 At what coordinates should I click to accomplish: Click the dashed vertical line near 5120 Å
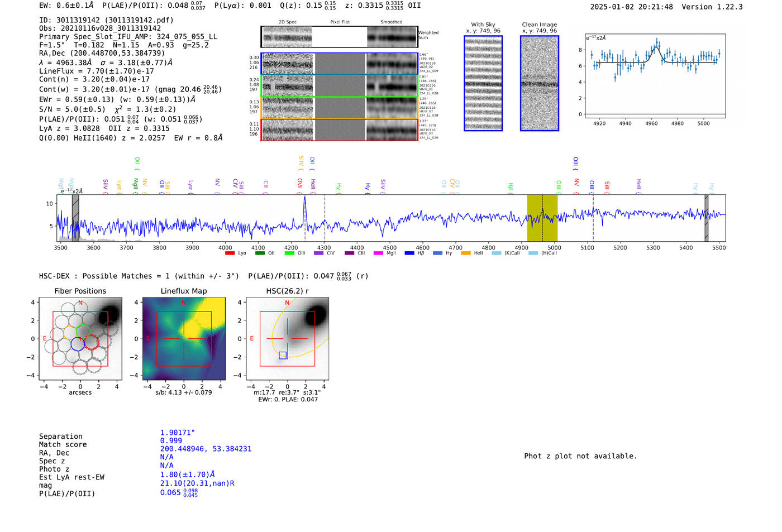tap(593, 218)
